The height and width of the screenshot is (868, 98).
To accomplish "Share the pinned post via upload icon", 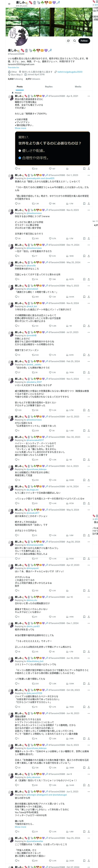I will click(x=89, y=169).
